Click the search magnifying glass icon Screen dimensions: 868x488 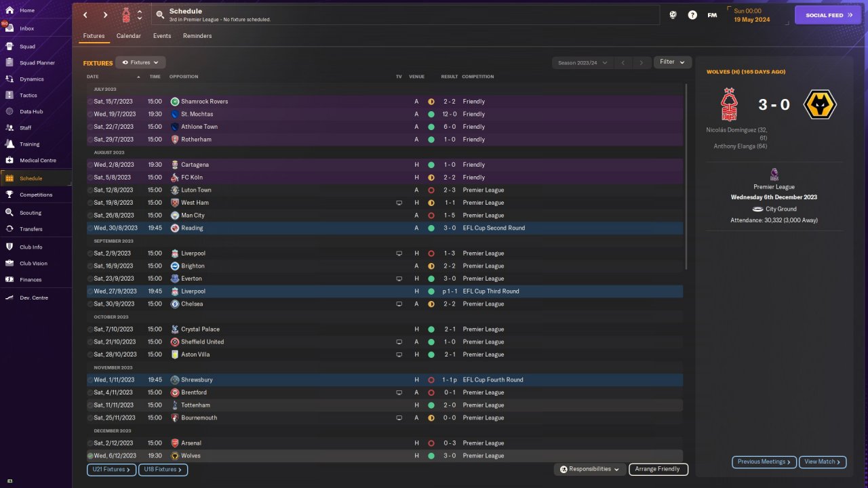pos(160,15)
